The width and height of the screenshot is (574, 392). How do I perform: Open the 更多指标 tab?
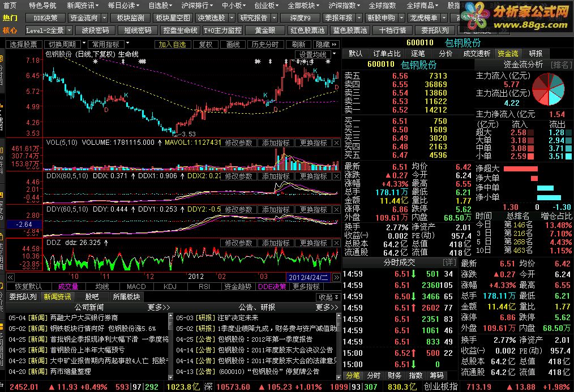(x=306, y=286)
